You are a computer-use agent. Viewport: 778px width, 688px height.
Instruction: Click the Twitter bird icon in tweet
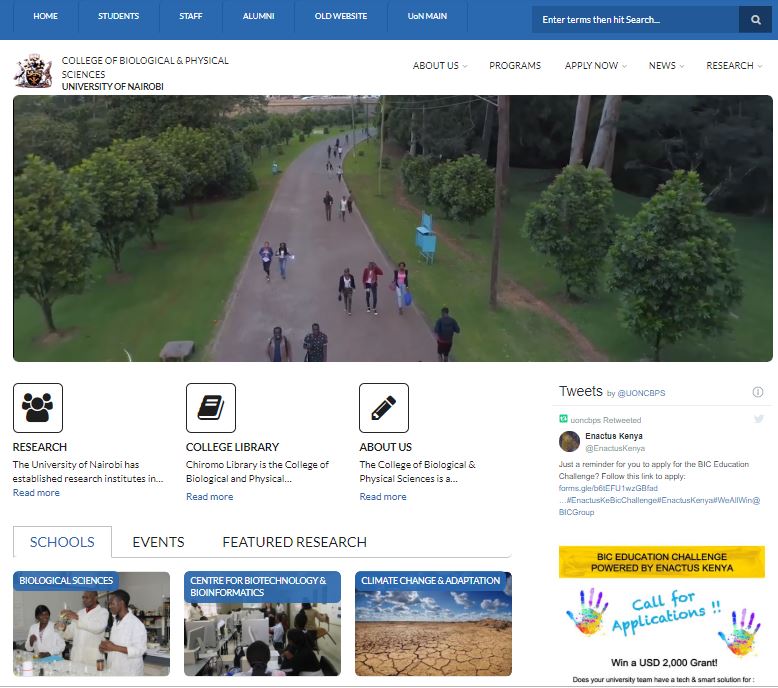[x=759, y=419]
